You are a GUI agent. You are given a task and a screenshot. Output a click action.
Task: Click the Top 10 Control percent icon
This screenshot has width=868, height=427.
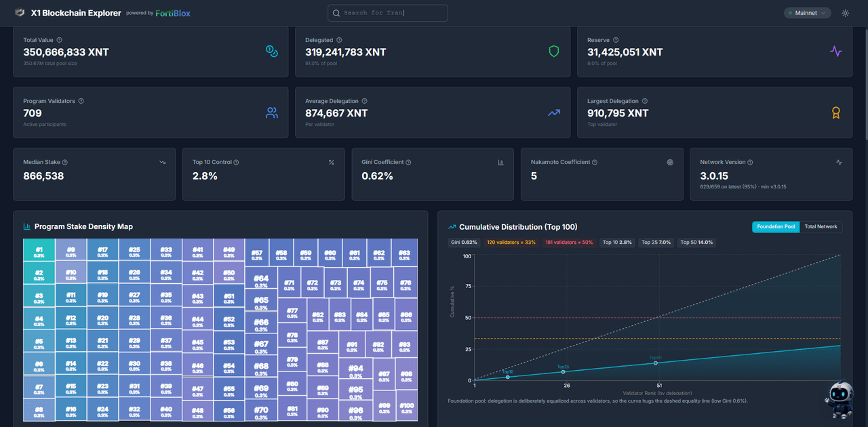coord(332,162)
